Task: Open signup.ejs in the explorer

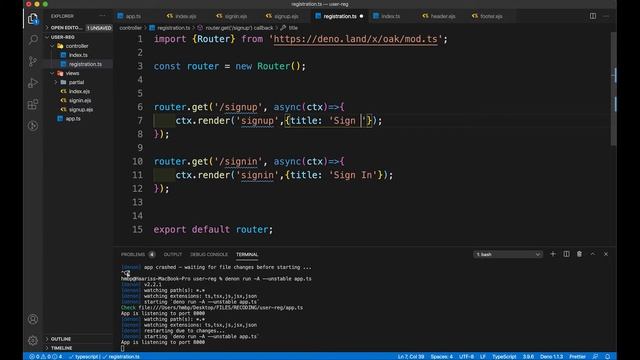Action: pos(81,110)
